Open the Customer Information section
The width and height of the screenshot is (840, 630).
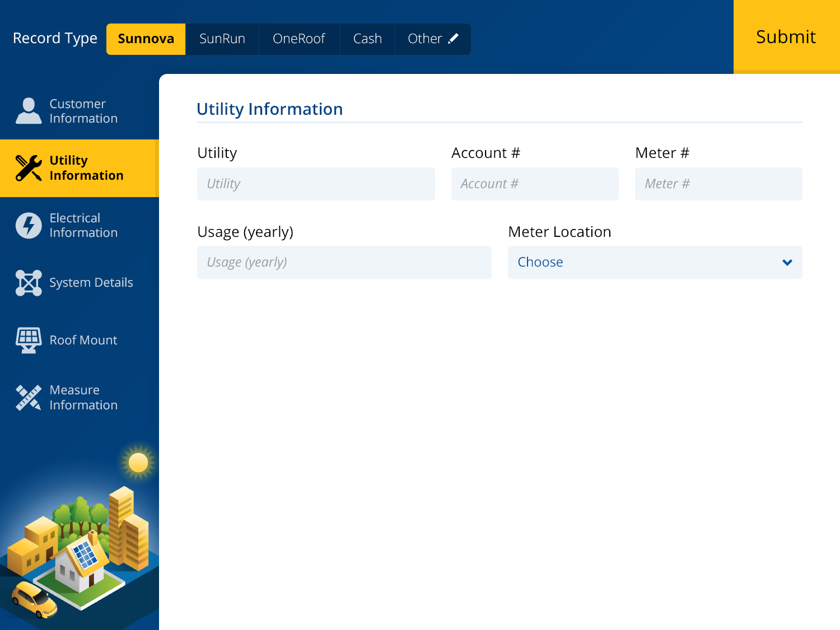tap(80, 111)
